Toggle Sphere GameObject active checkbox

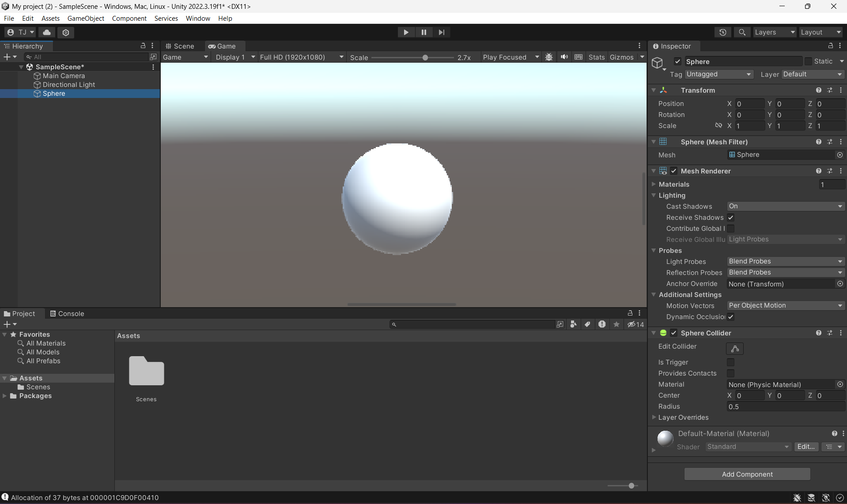677,61
